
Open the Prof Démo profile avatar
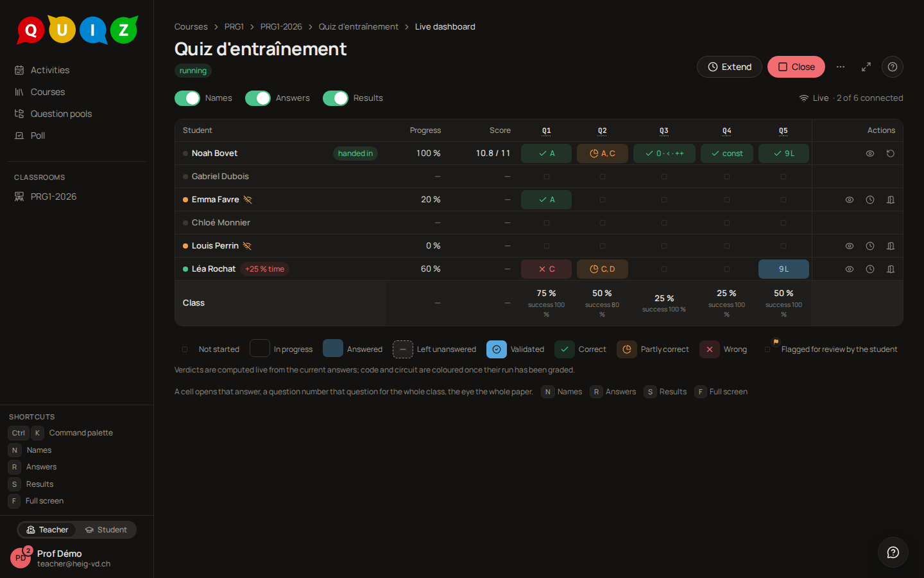[x=21, y=557]
